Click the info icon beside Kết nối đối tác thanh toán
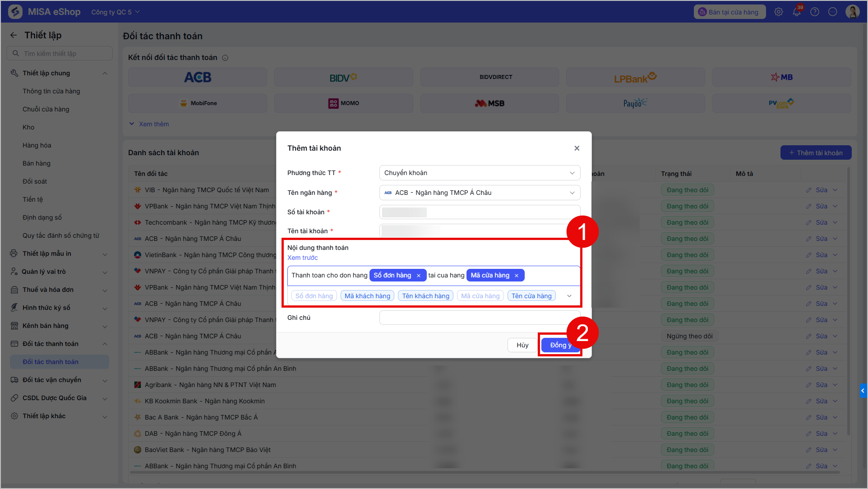Viewport: 868px width, 489px height. click(x=225, y=58)
